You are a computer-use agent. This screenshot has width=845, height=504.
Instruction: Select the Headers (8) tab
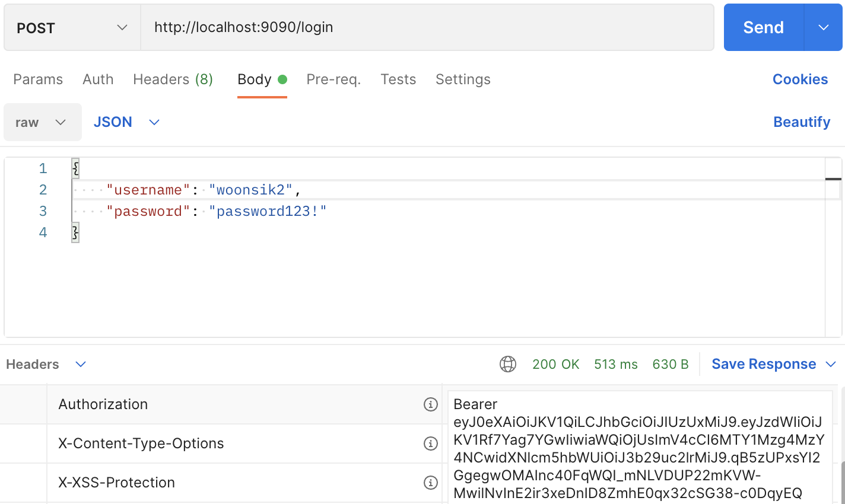173,79
